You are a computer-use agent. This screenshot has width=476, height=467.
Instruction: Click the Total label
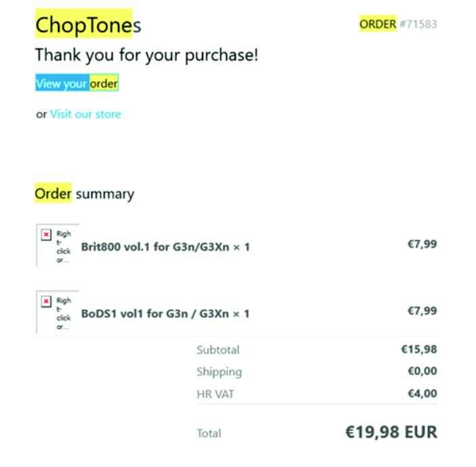[x=209, y=433]
